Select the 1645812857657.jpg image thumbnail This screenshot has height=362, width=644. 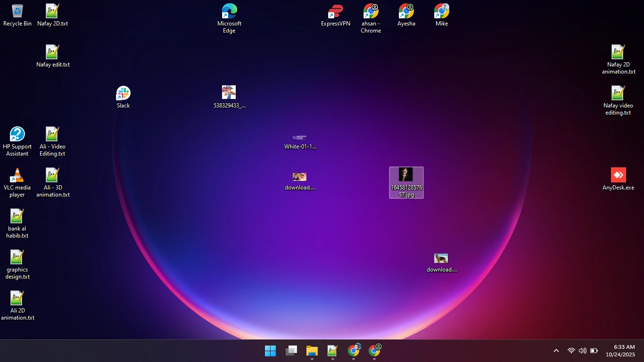tap(406, 183)
